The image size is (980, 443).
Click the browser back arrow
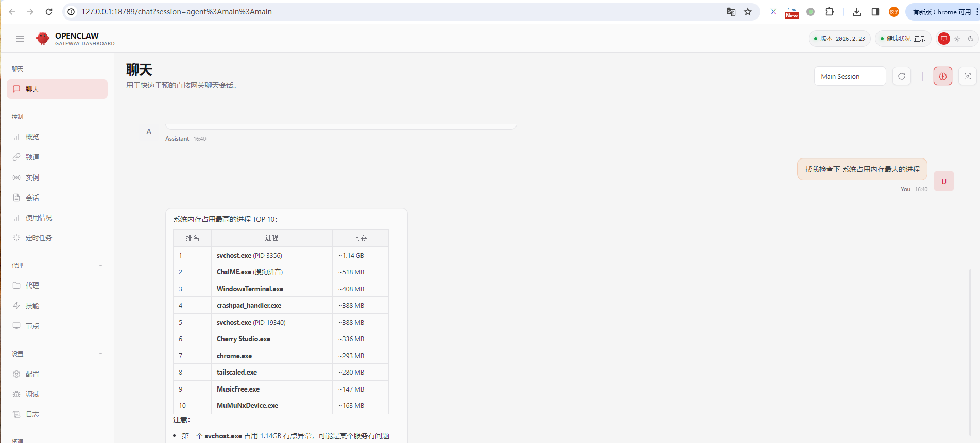pyautogui.click(x=12, y=12)
